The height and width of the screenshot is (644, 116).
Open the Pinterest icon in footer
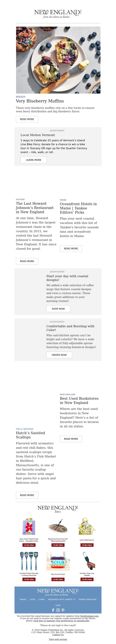(63, 610)
